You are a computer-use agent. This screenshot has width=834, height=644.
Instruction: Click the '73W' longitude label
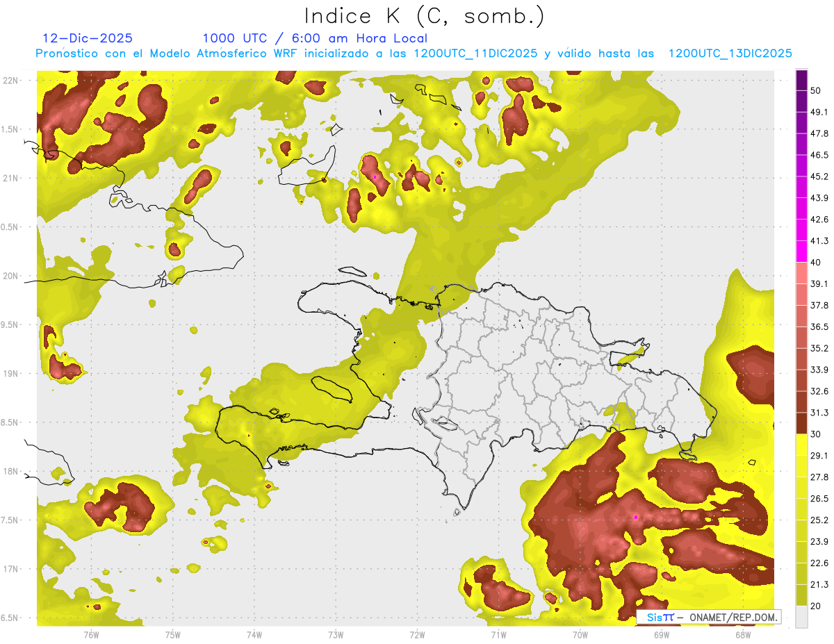[x=336, y=635]
